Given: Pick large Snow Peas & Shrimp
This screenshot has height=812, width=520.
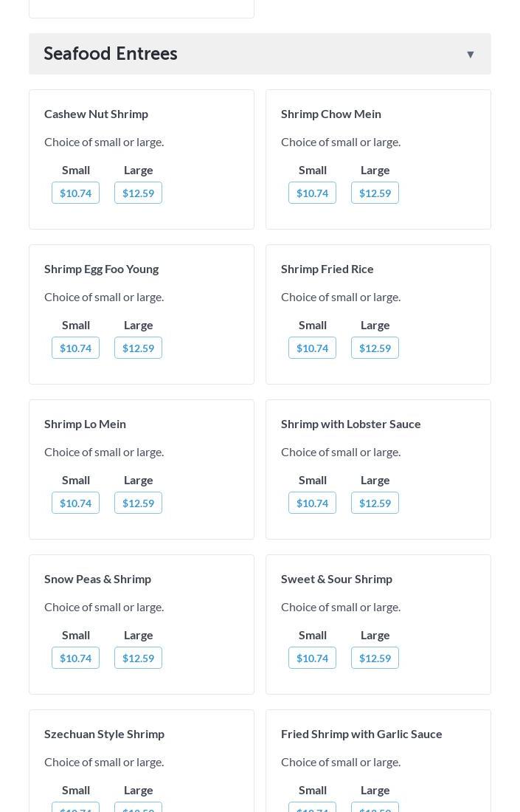Looking at the screenshot, I should point(138,658).
